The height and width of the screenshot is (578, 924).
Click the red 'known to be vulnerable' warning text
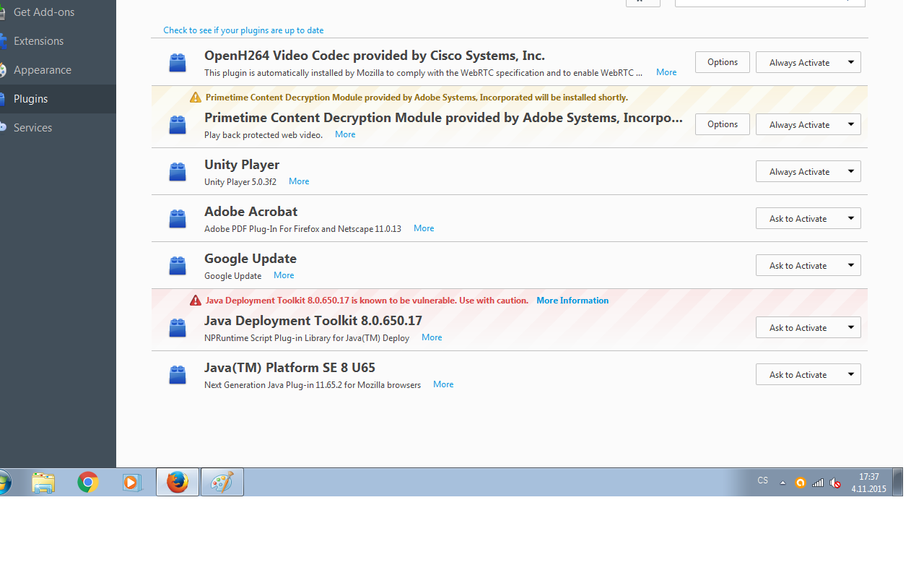click(x=367, y=301)
